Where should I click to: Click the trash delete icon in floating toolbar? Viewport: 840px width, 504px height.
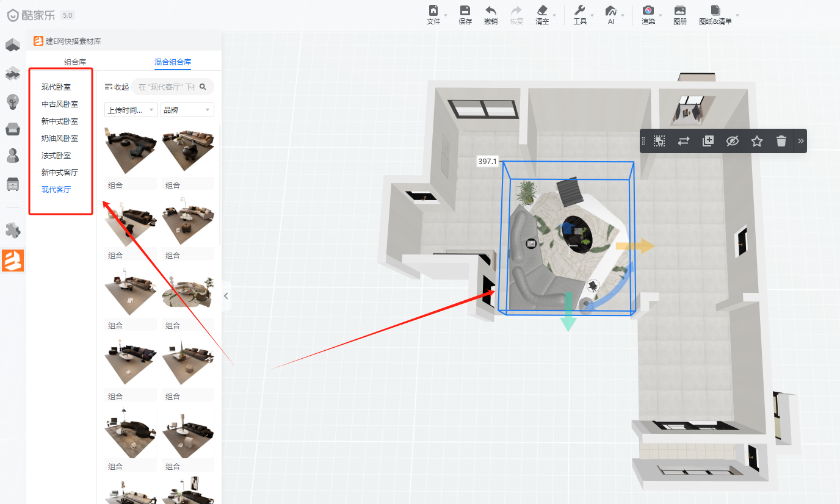781,141
